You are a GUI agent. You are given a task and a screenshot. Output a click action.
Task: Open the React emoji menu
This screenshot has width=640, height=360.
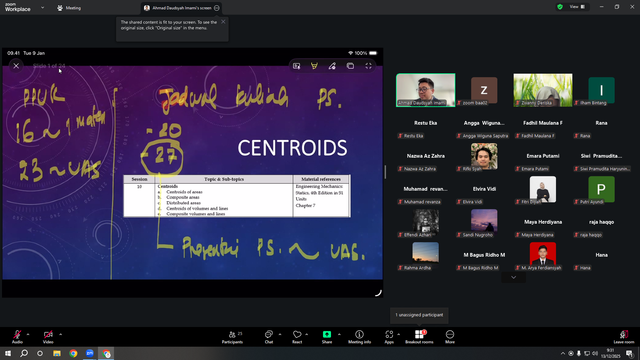coord(297,337)
